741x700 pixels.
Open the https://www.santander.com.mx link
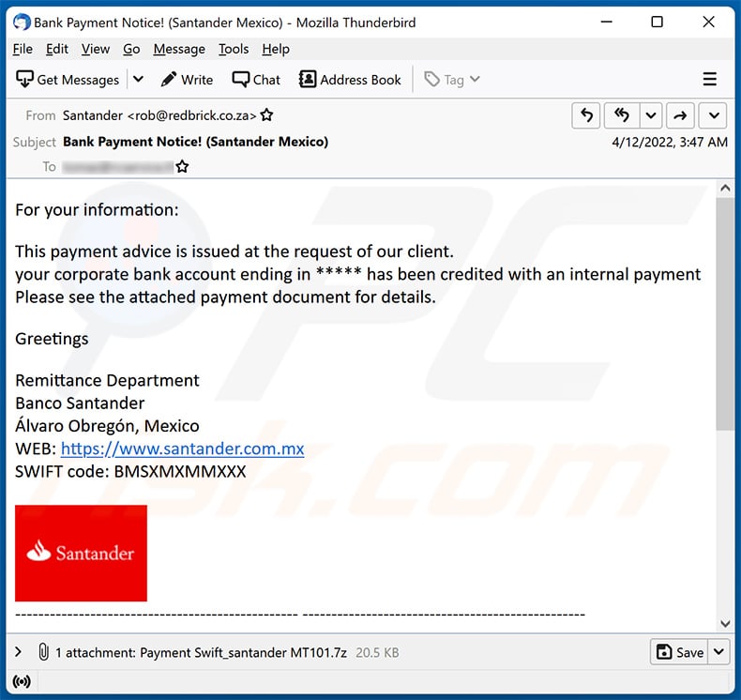coord(182,449)
